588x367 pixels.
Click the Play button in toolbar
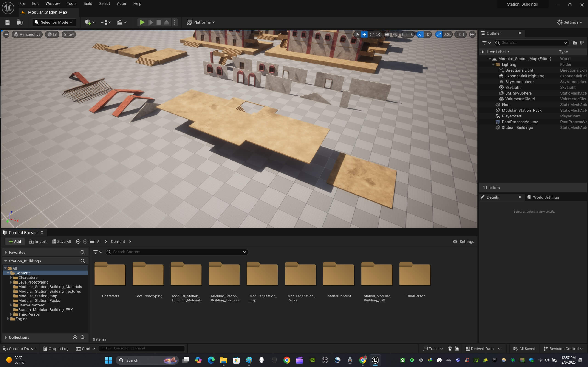click(x=142, y=22)
